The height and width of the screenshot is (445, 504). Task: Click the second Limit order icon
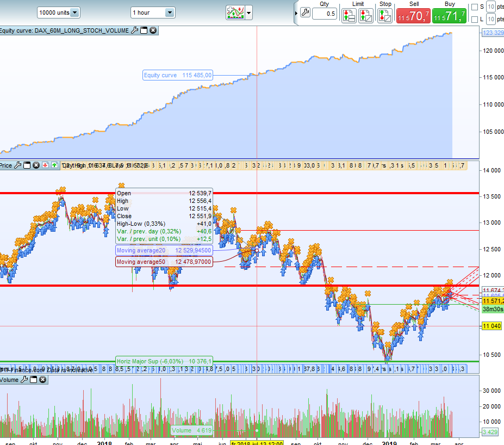pos(365,15)
